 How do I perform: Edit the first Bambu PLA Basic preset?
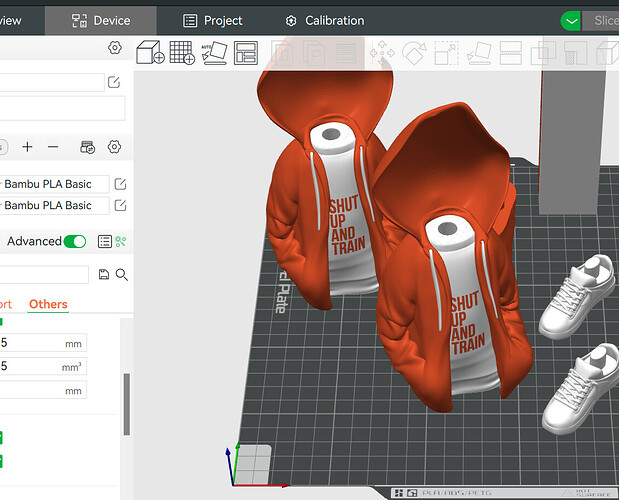coord(120,184)
